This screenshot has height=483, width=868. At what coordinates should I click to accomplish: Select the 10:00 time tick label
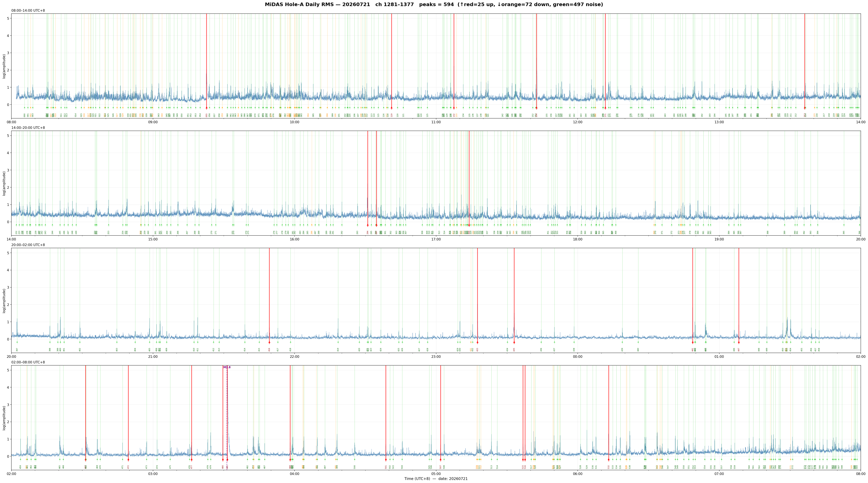[x=295, y=122]
